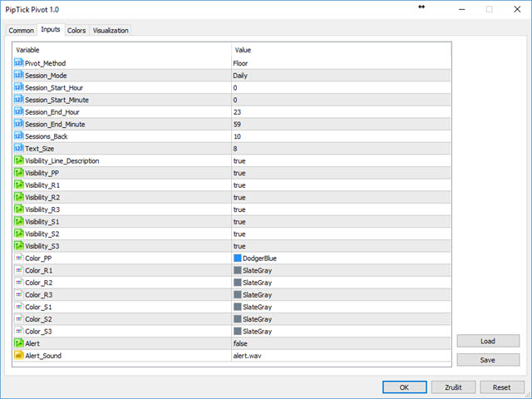This screenshot has width=532, height=399.
Task: Edit the Session_End_Minute value 59
Action: pyautogui.click(x=237, y=124)
